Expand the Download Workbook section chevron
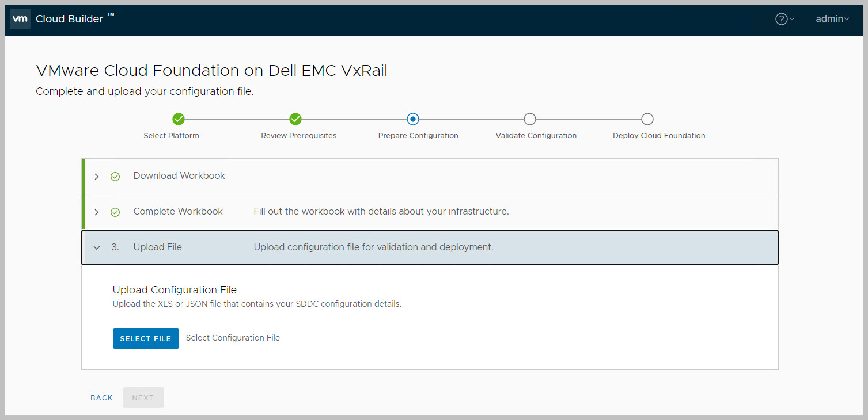The height and width of the screenshot is (420, 868). click(97, 177)
